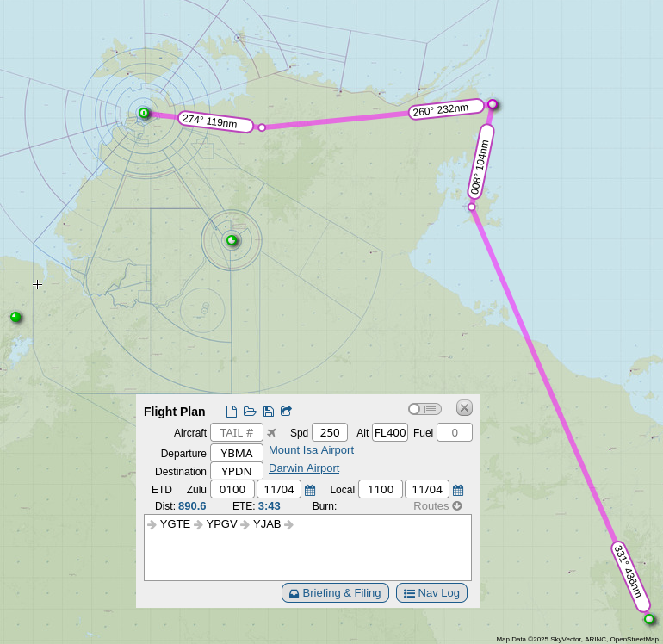Open a saved flight plan via the folder icon
Image resolution: width=663 pixels, height=644 pixels.
(x=250, y=412)
